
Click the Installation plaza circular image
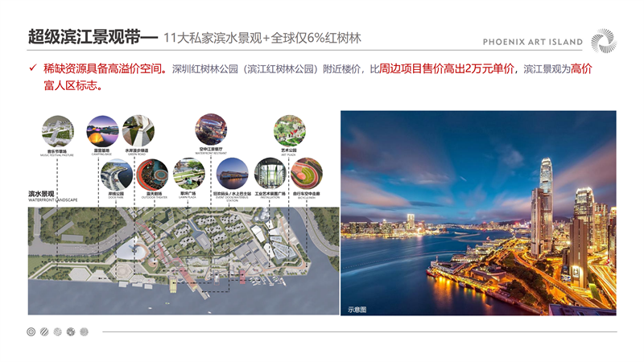pos(270,174)
